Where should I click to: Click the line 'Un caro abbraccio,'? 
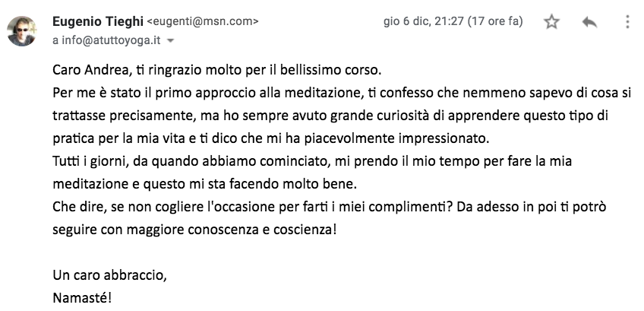point(109,275)
